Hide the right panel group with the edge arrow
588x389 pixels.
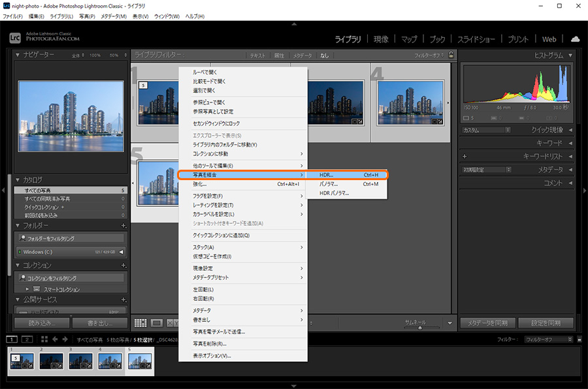(x=585, y=191)
